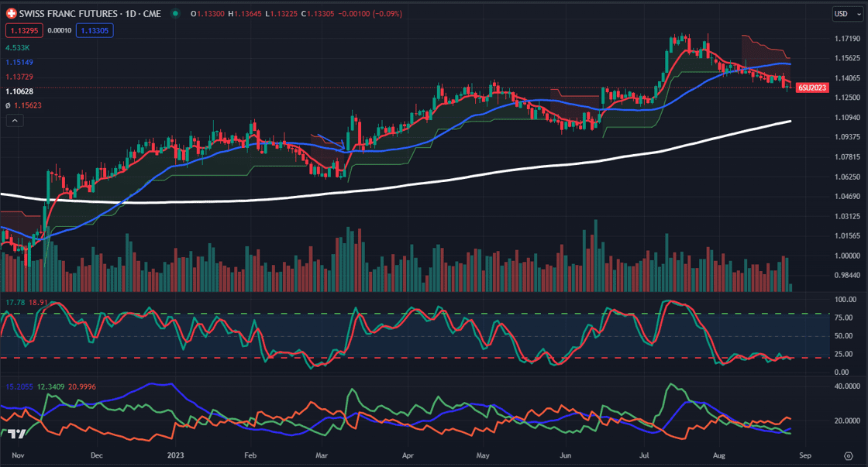Click the 25.00 stochastic axis label
868x467 pixels.
tap(843, 354)
